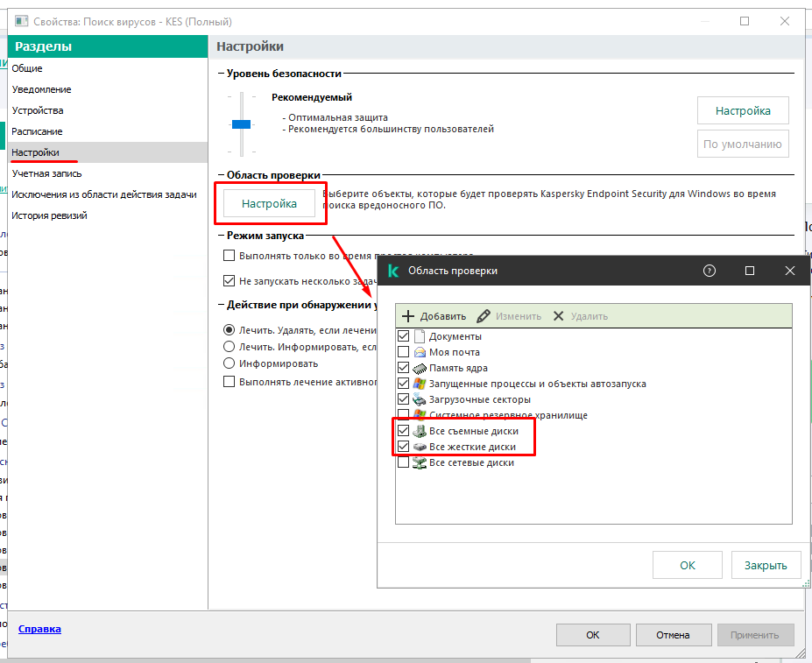Open Исключения из области действия задачи section
This screenshot has height=663, width=812.
[108, 194]
